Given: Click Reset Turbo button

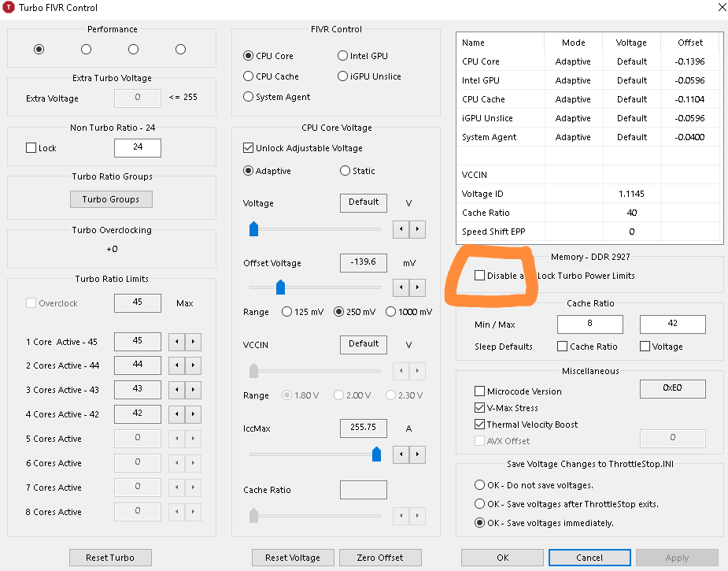Looking at the screenshot, I should click(110, 558).
